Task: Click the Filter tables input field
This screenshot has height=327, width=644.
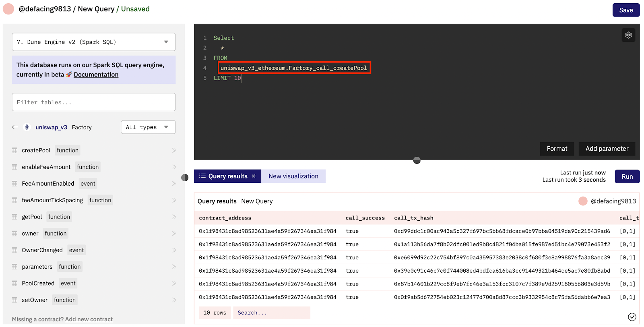Action: click(x=93, y=102)
